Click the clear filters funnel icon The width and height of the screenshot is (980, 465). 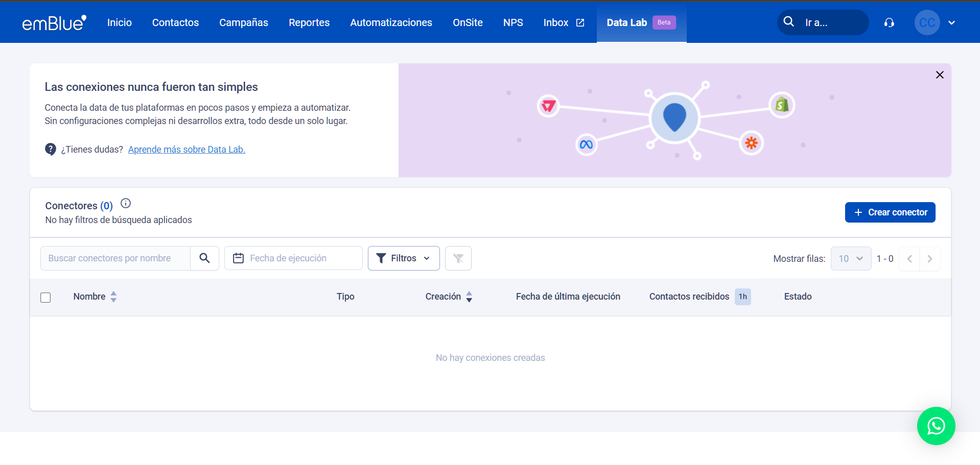(x=458, y=258)
